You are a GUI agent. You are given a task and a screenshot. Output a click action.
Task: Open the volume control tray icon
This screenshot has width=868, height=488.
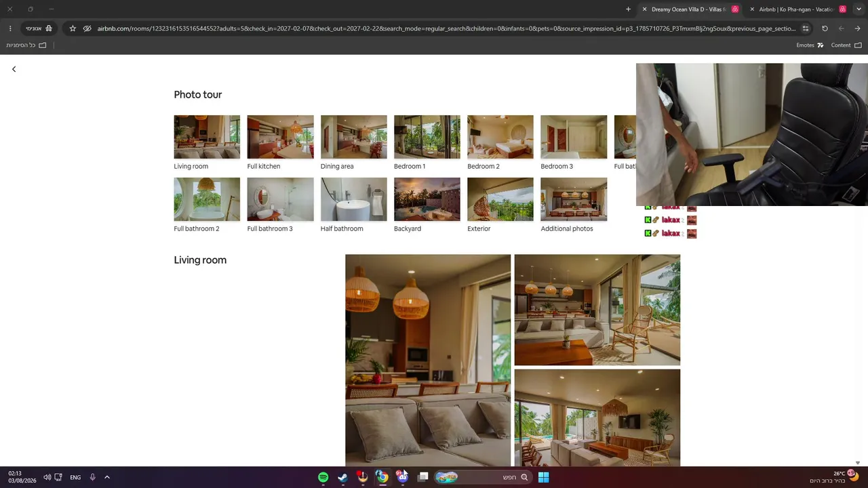click(47, 477)
